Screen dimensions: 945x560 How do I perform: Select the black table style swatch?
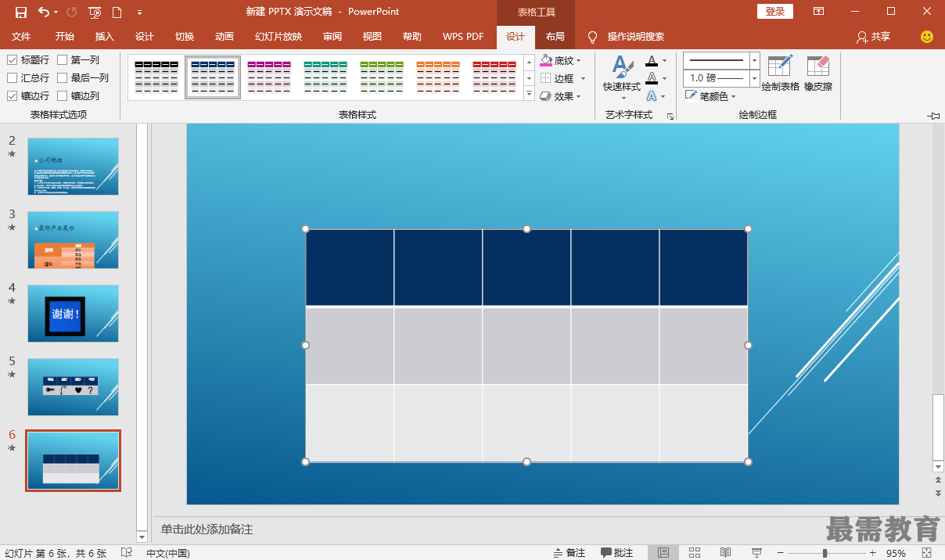point(156,77)
